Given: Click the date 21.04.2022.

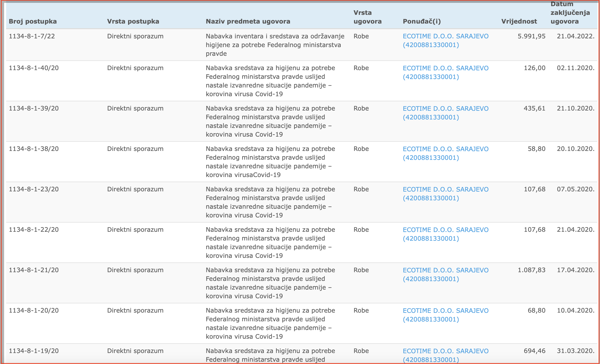Looking at the screenshot, I should [576, 36].
